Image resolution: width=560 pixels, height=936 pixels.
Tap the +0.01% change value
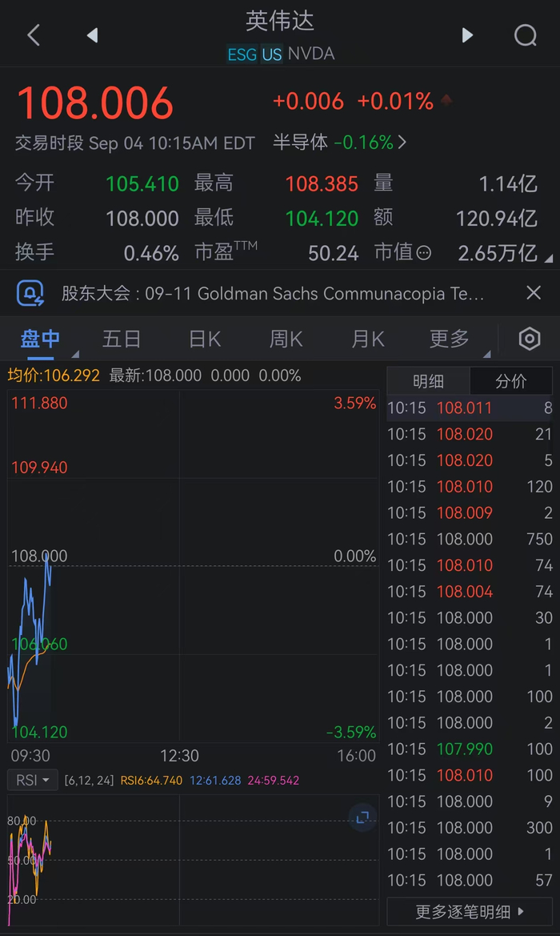395,102
